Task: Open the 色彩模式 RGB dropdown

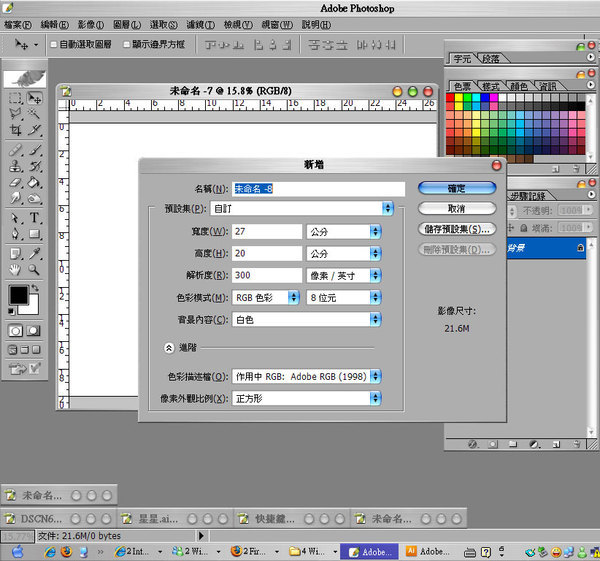Action: click(x=266, y=297)
